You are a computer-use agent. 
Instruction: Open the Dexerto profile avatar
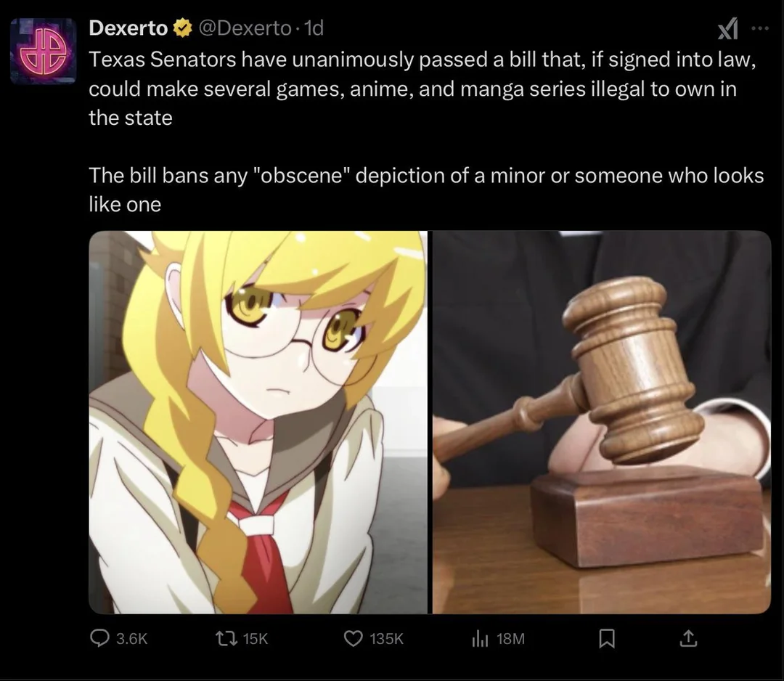43,51
